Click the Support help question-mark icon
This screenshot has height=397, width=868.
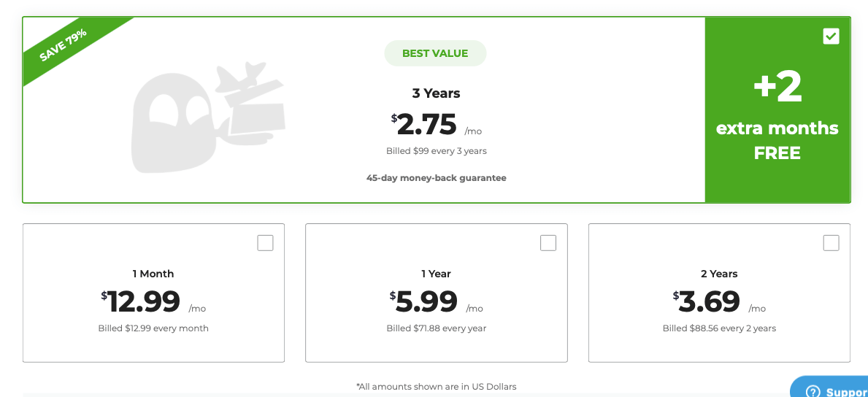click(x=813, y=391)
